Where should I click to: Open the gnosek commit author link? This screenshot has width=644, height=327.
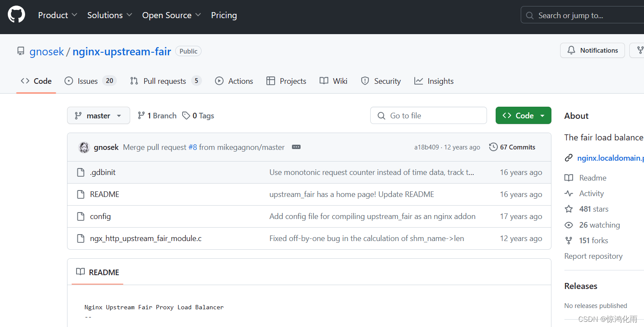tap(106, 147)
